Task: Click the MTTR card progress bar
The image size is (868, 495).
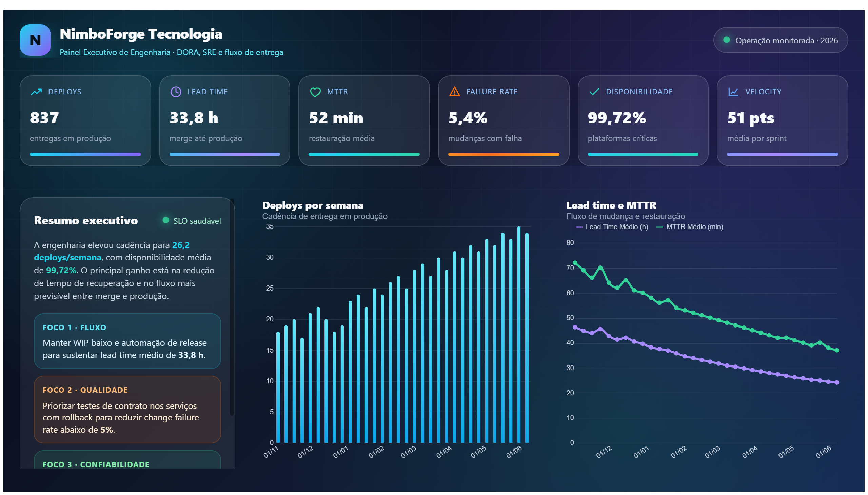Action: pos(364,154)
